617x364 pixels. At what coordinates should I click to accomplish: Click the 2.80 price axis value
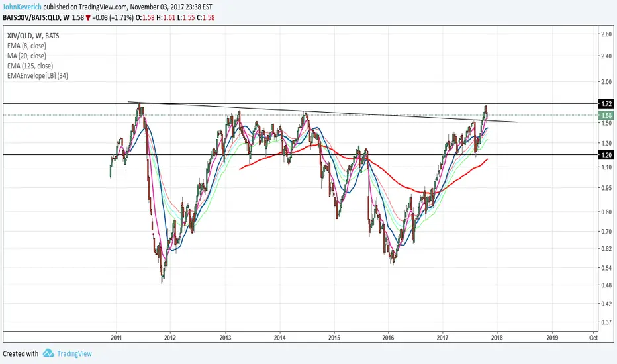(606, 34)
